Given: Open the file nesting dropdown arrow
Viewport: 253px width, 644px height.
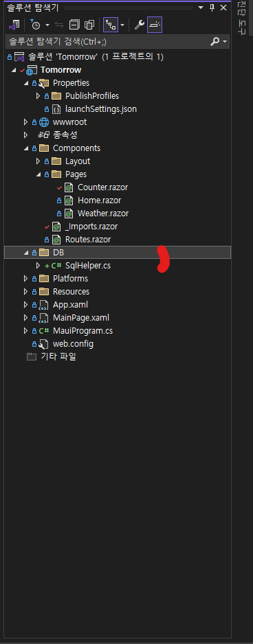Looking at the screenshot, I should coord(122,25).
